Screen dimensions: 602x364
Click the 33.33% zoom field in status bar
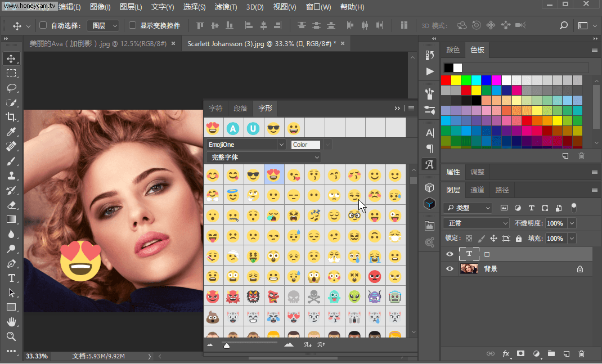coord(35,356)
